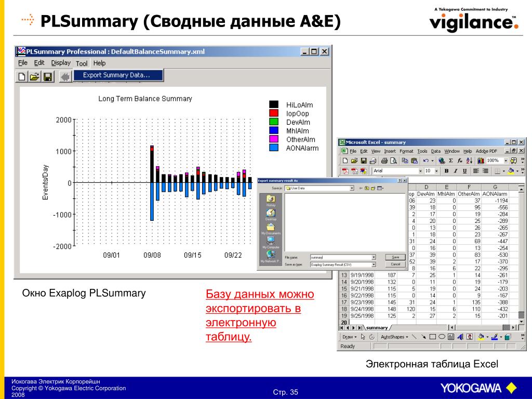
Task: Click My Documents shortcut in export dialog
Action: click(271, 229)
